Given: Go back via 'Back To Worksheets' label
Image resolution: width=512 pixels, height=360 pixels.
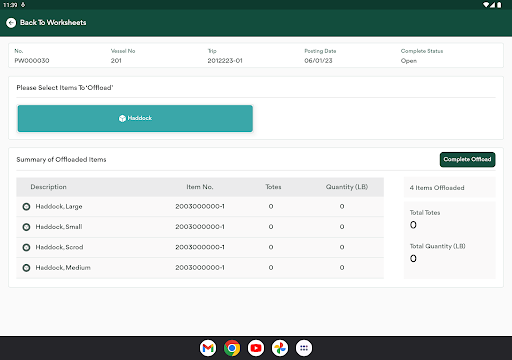Looking at the screenshot, I should coord(53,22).
